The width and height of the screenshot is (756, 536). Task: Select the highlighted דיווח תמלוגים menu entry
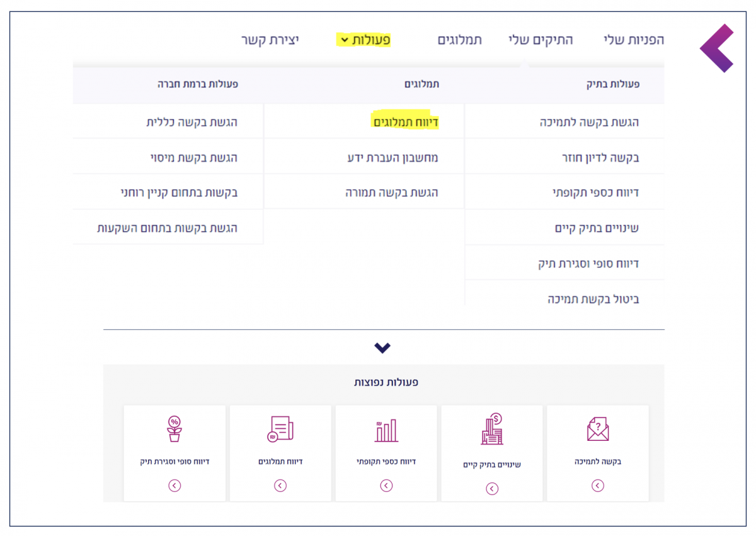coord(405,122)
